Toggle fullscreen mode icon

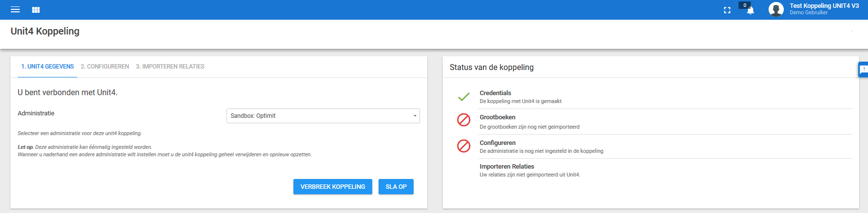(x=727, y=10)
